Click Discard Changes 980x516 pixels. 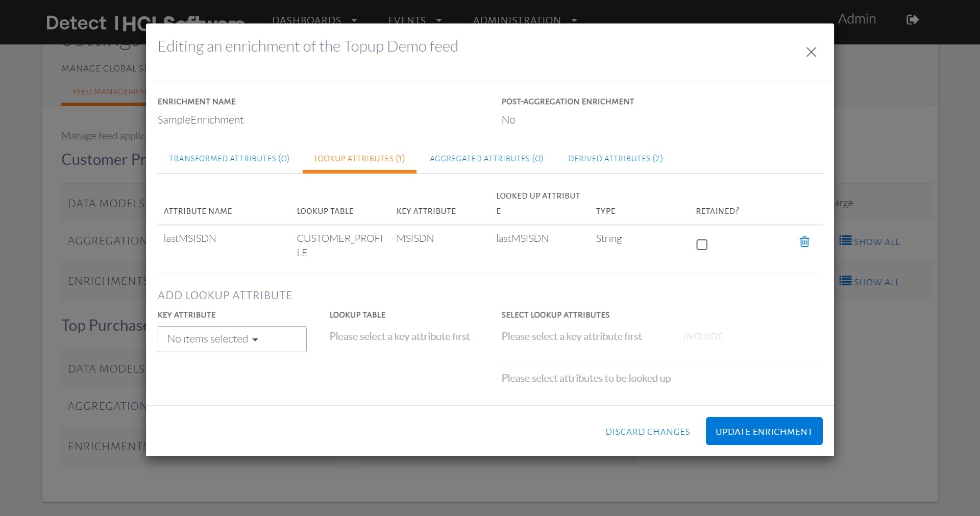647,432
